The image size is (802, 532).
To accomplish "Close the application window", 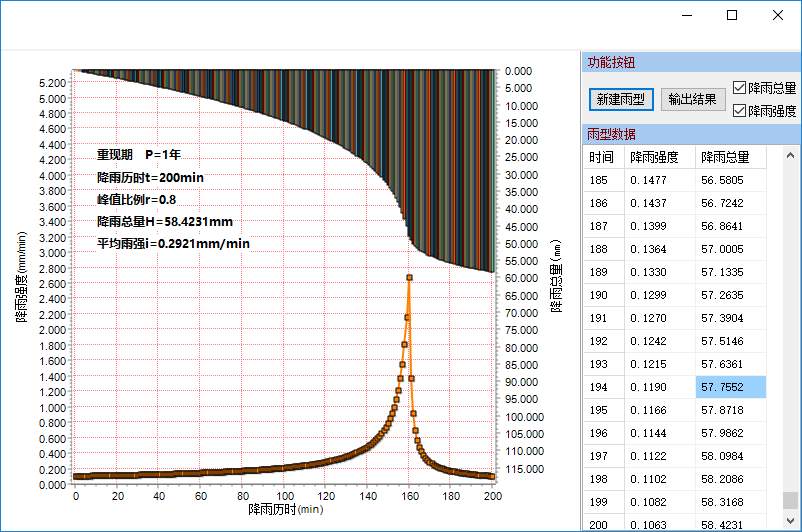I will click(778, 15).
